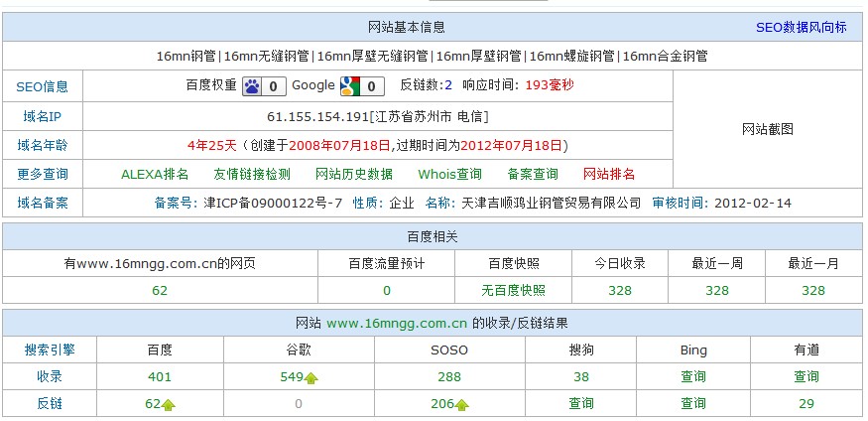Click the Baidu paw weight icon

tap(252, 86)
